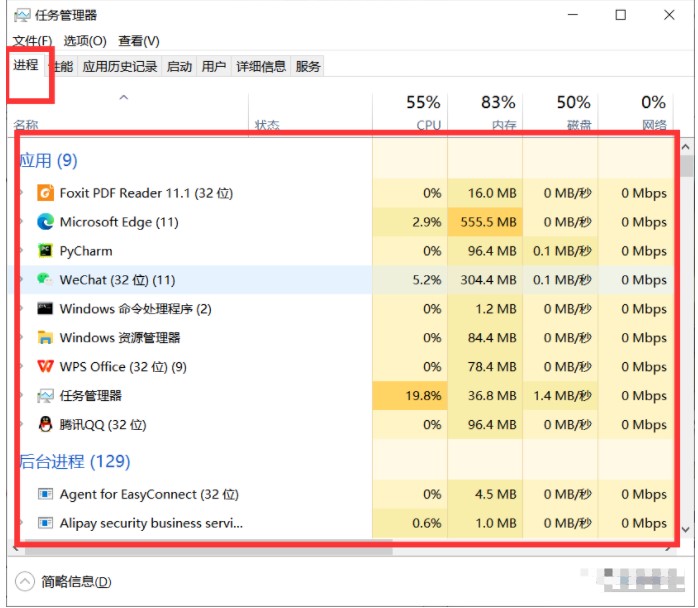
Task: Sort by the 0% 网络 column header
Action: [x=636, y=112]
